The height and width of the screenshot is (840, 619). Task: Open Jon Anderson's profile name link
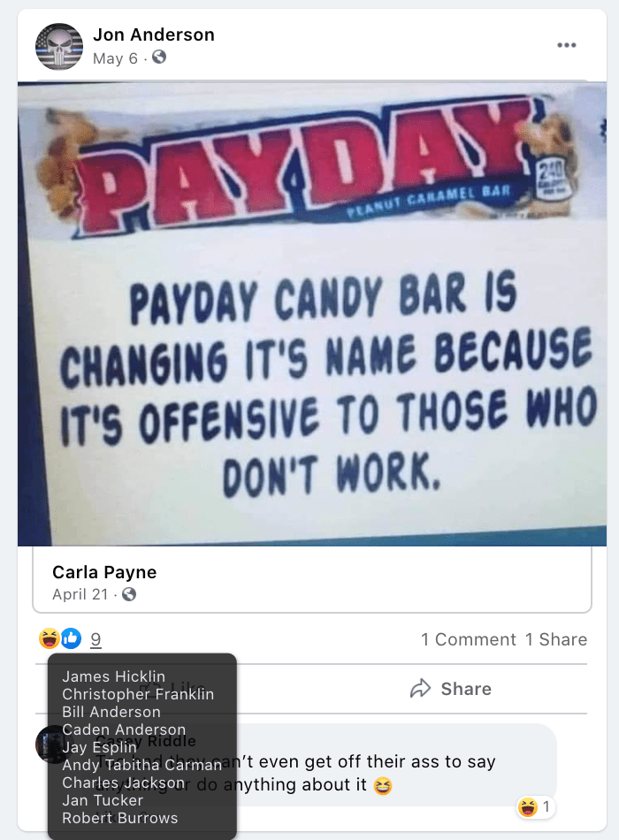(x=154, y=34)
